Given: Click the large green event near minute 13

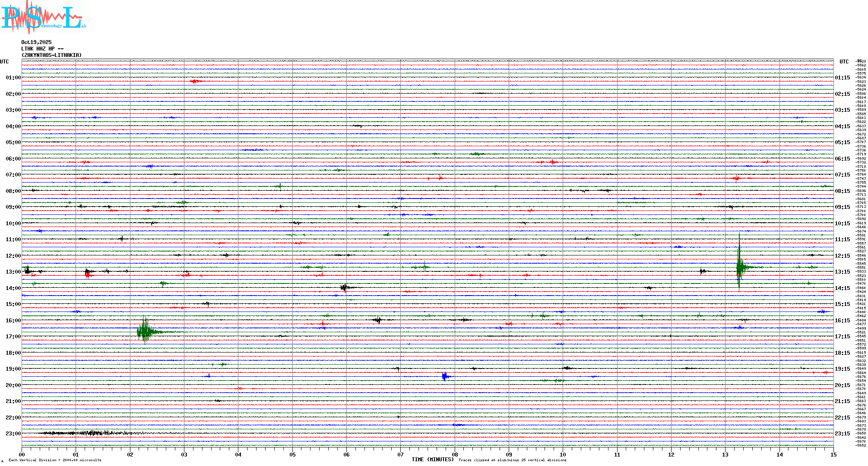Looking at the screenshot, I should click(x=740, y=267).
